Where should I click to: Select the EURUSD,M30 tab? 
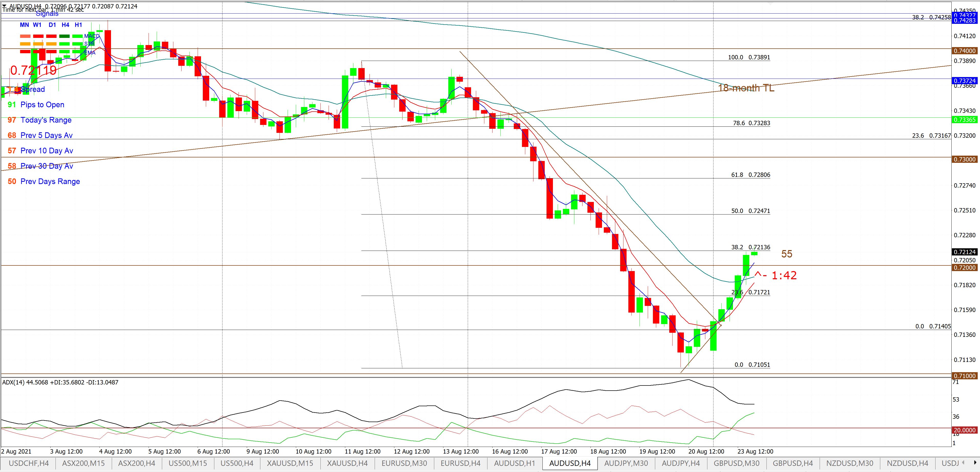[404, 463]
